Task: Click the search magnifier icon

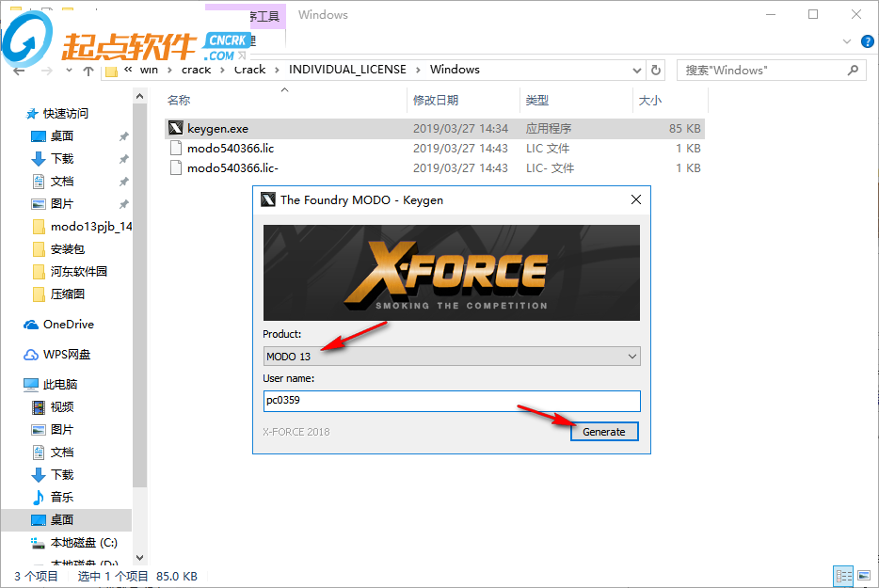Action: pos(853,70)
